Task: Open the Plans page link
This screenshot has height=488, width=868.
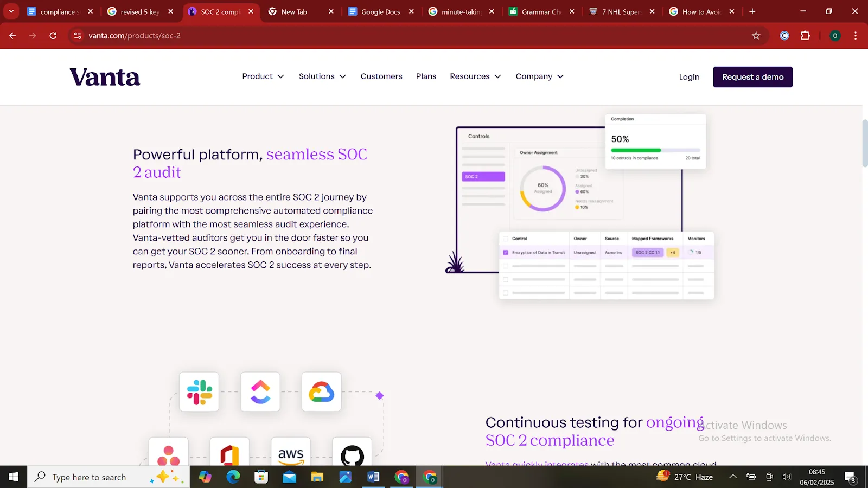Action: coord(426,76)
